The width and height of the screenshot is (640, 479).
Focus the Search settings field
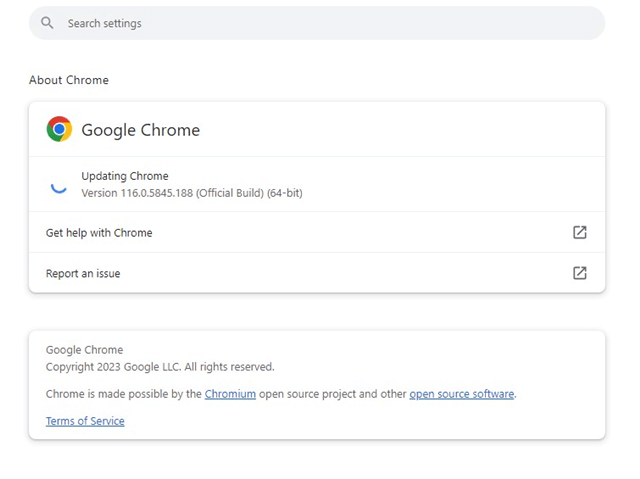[317, 23]
